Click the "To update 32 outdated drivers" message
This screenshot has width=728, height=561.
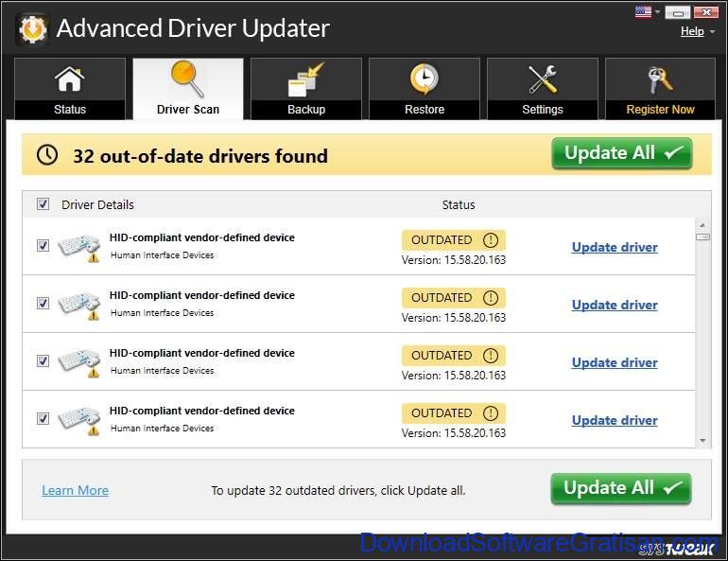[338, 490]
